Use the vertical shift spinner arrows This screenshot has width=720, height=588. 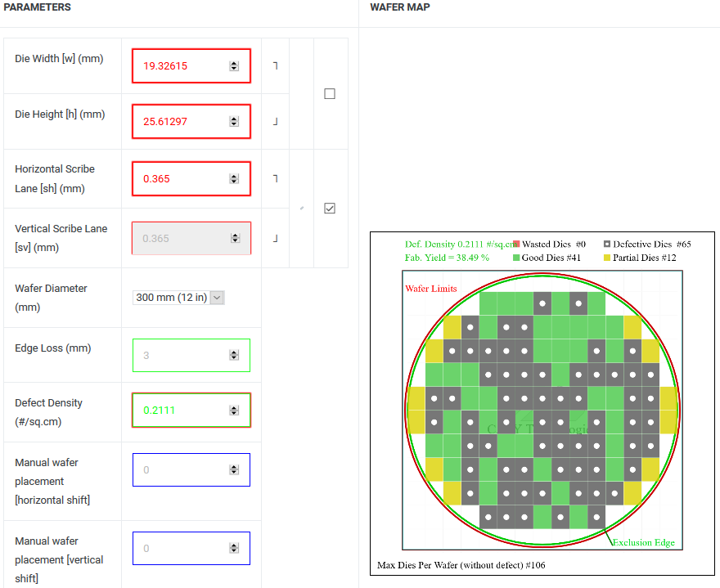[x=234, y=548]
